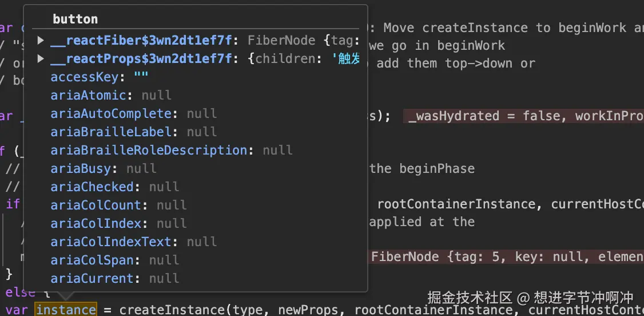Select the ariaAutoComplete property
Screen dimensions: 644x316
111,114
